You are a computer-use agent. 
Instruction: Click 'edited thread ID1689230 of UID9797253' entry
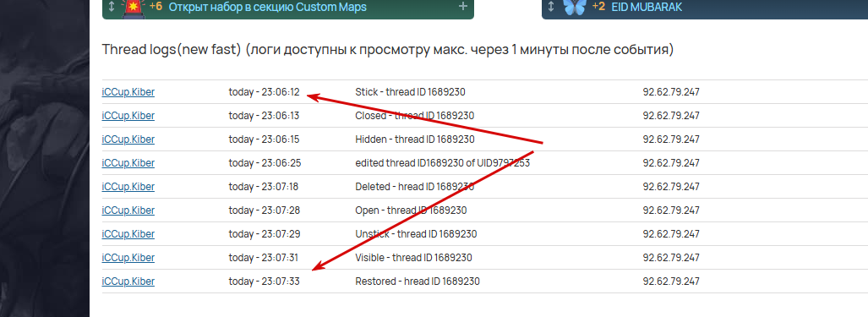click(x=443, y=163)
